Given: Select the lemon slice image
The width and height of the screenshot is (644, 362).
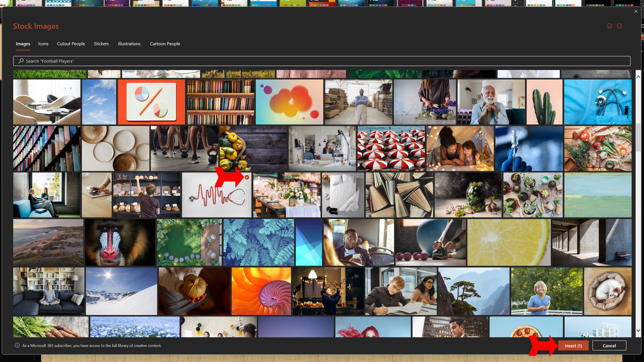Looking at the screenshot, I should point(508,242).
